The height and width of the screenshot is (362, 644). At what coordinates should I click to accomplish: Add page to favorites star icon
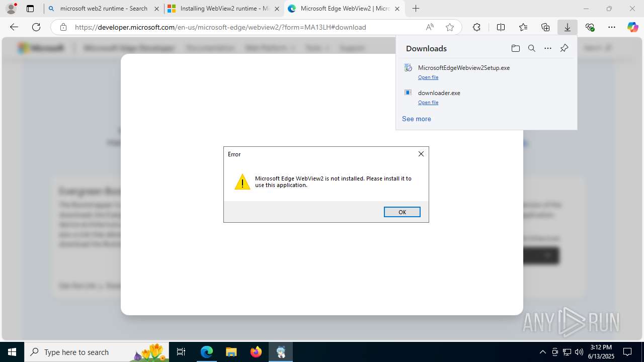(x=450, y=27)
